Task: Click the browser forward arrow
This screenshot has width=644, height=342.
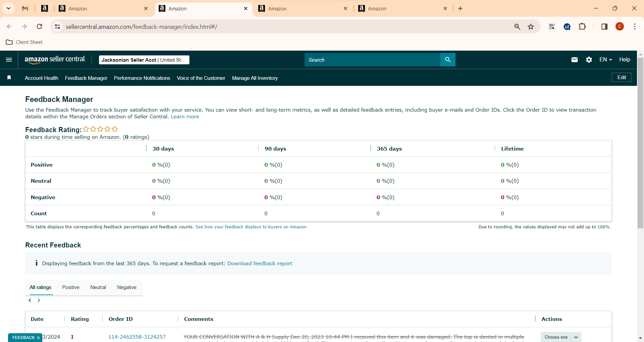Action: point(24,26)
